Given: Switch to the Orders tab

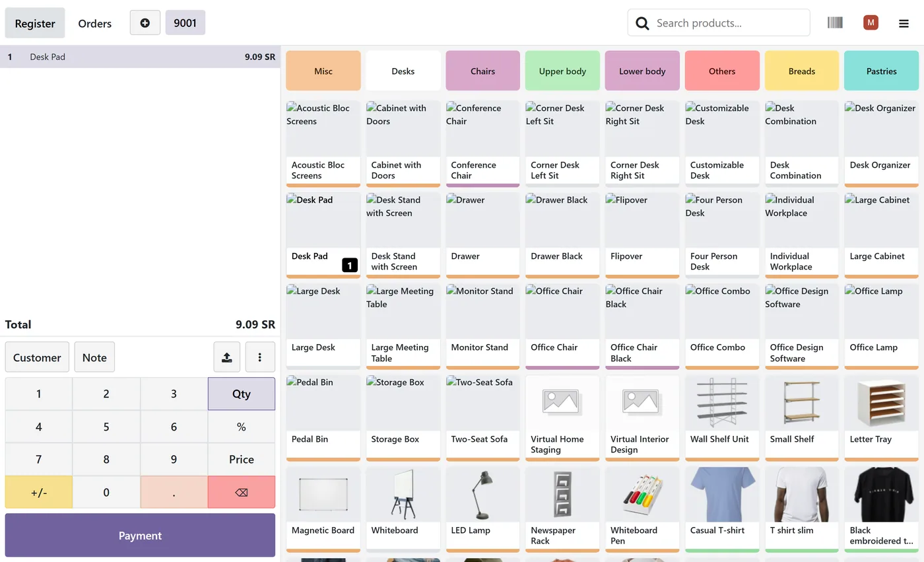Looking at the screenshot, I should click(95, 23).
